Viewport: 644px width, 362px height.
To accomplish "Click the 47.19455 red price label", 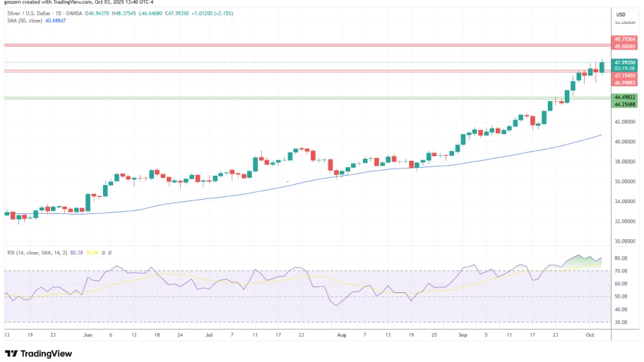I will click(625, 75).
